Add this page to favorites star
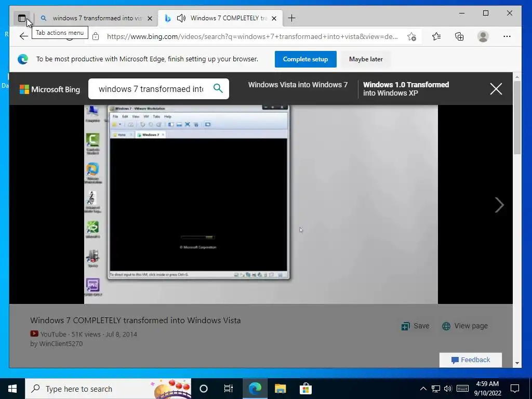This screenshot has height=399, width=532. click(x=411, y=36)
